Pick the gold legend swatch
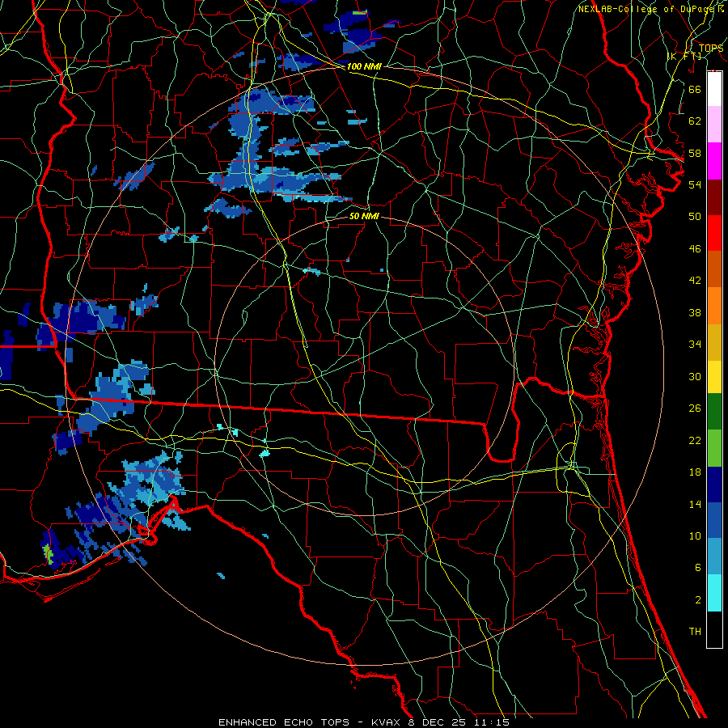The width and height of the screenshot is (728, 728). click(x=714, y=343)
